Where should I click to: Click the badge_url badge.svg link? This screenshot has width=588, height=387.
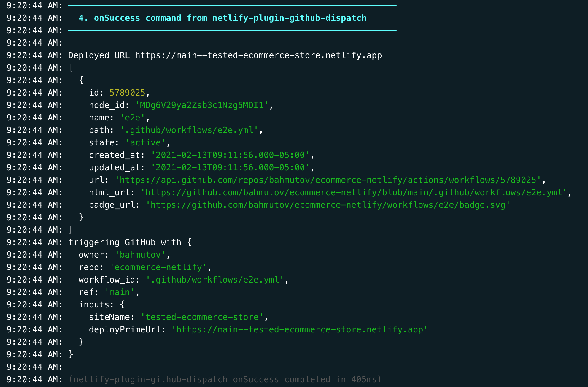(328, 205)
